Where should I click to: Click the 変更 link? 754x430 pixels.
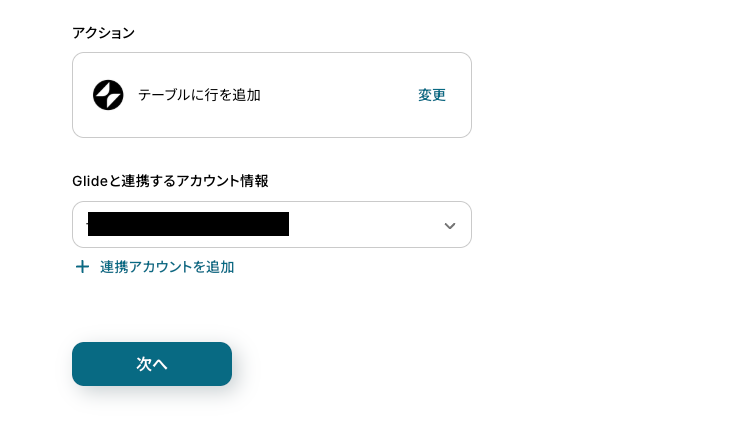click(432, 95)
